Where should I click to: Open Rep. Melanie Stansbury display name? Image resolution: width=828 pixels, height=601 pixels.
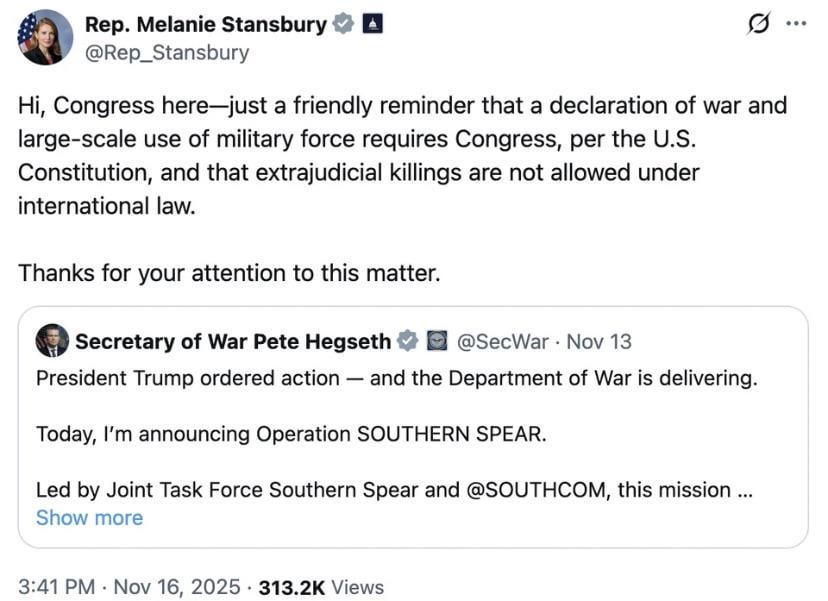pyautogui.click(x=205, y=24)
